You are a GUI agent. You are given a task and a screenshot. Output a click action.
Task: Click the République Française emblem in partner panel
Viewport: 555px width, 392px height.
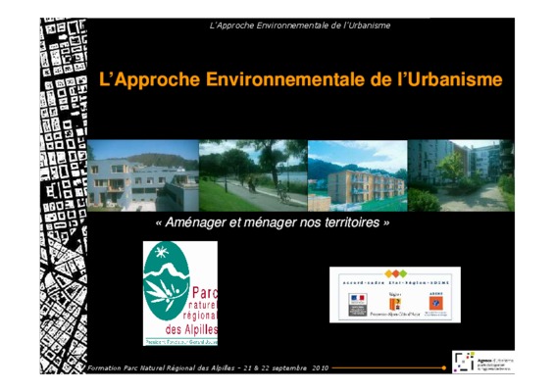[x=358, y=304]
